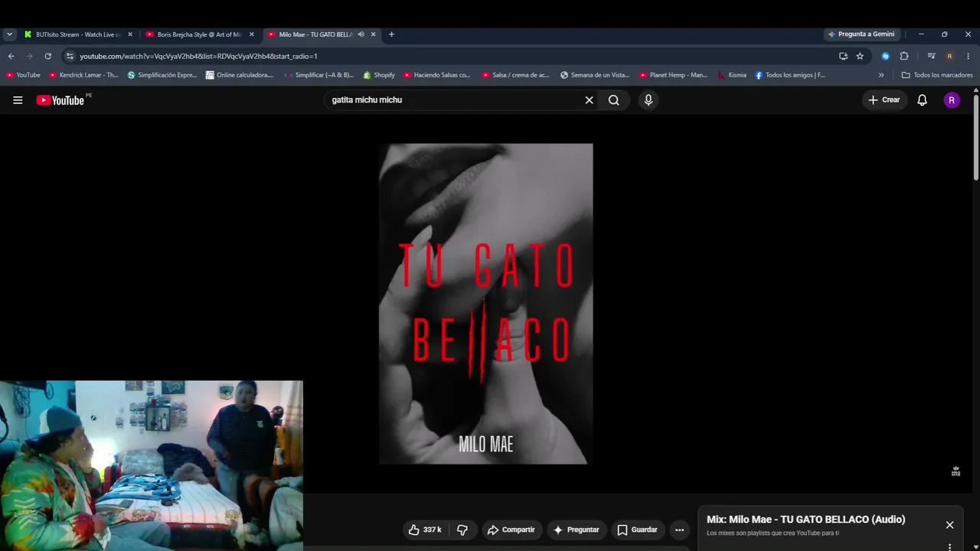980x551 pixels.
Task: Open YouTube notifications bell
Action: tap(922, 100)
